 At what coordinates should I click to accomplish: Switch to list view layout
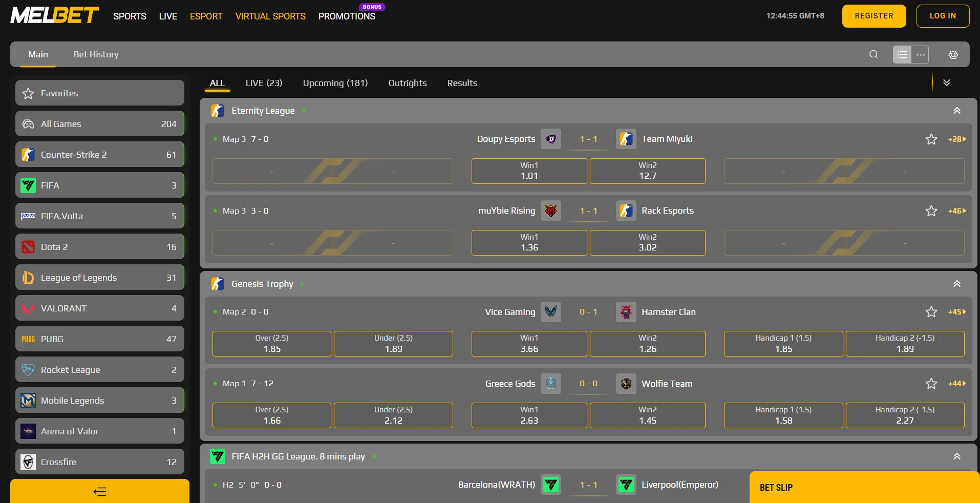[902, 54]
